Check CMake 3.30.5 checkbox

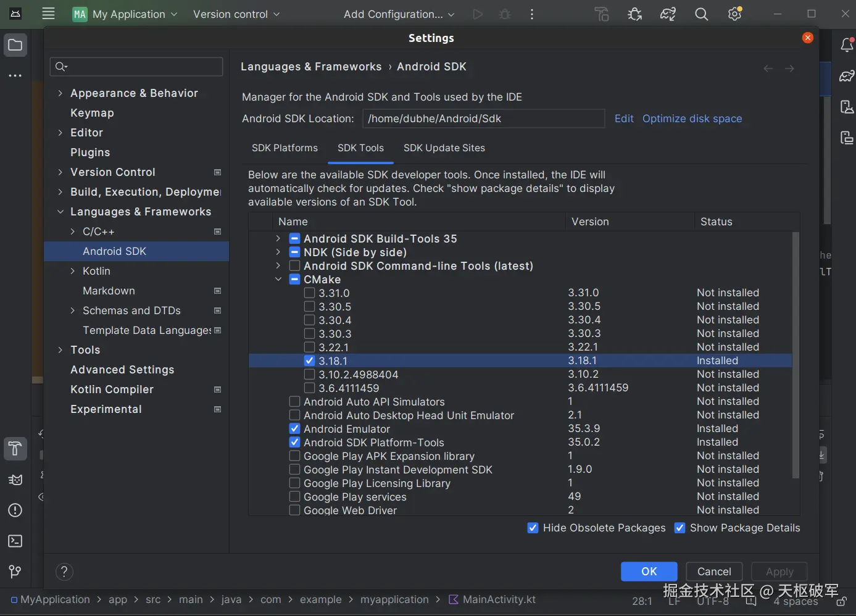click(x=310, y=306)
